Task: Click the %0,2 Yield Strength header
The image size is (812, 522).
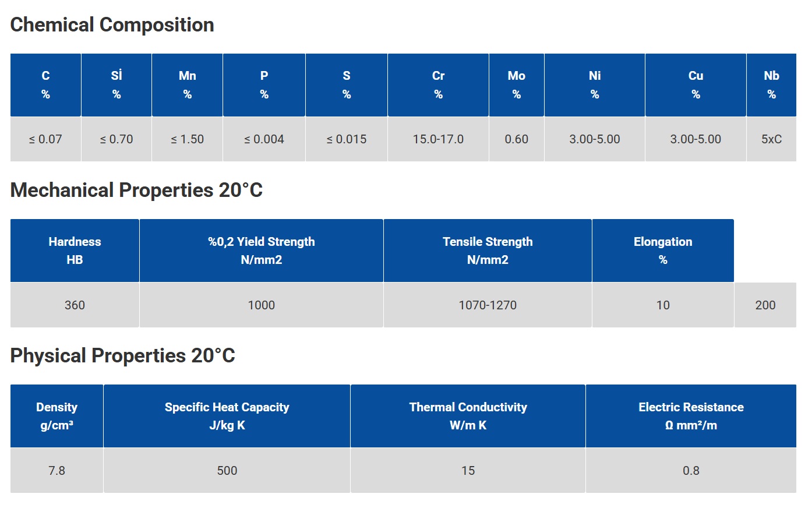Action: click(x=261, y=251)
